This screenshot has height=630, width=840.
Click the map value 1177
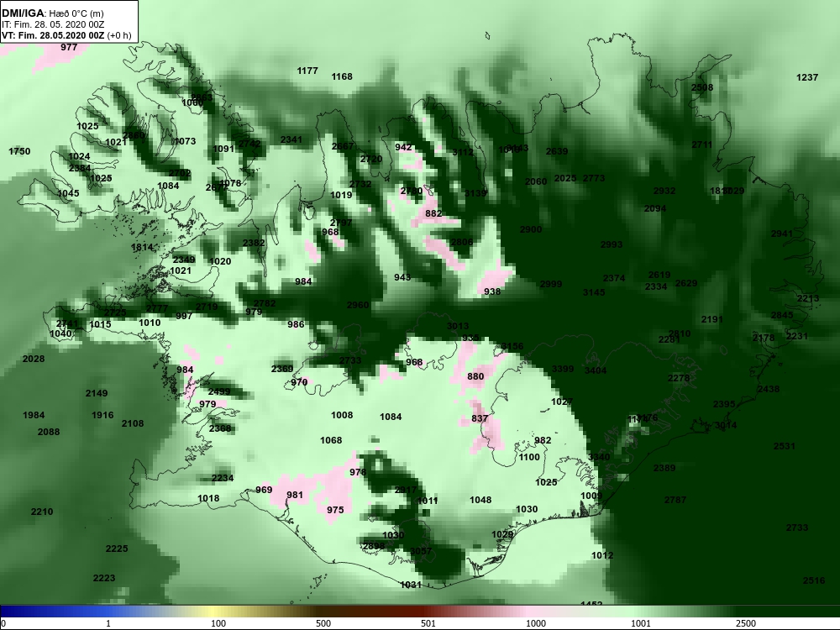point(307,71)
